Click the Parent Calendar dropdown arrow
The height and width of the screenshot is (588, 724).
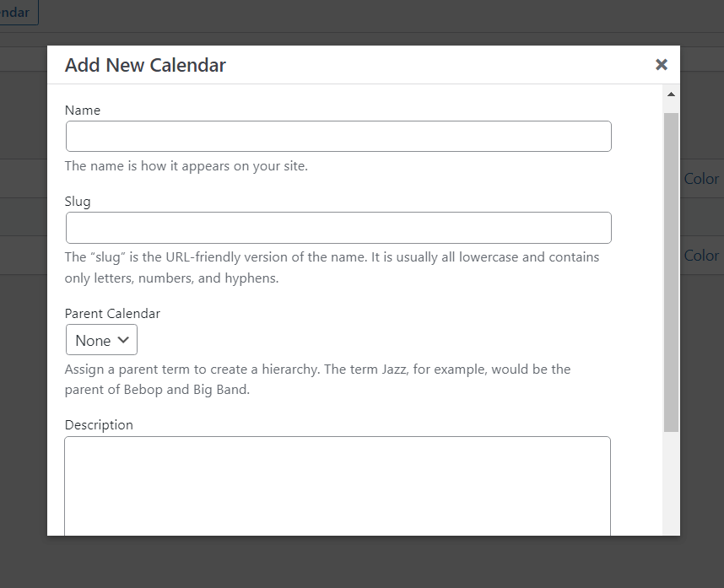click(x=123, y=340)
